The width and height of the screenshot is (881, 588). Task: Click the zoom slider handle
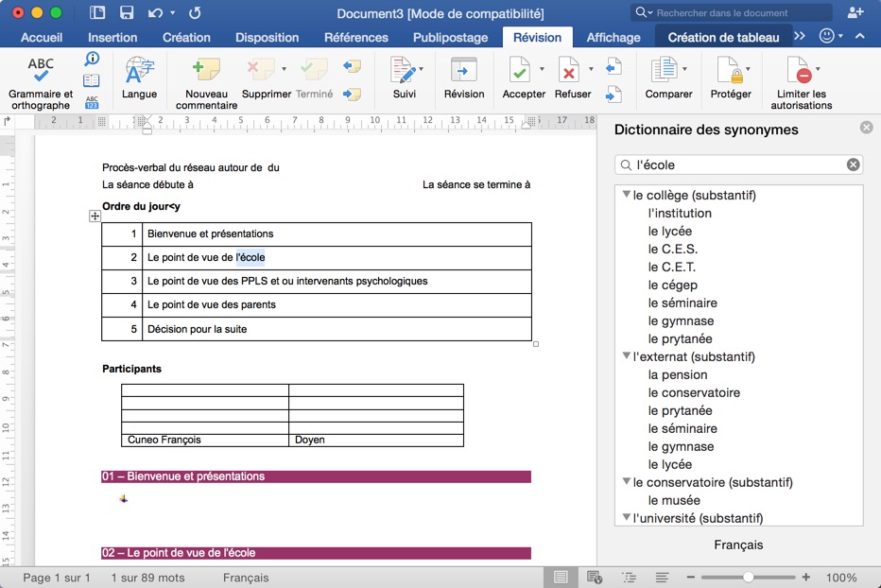[748, 578]
